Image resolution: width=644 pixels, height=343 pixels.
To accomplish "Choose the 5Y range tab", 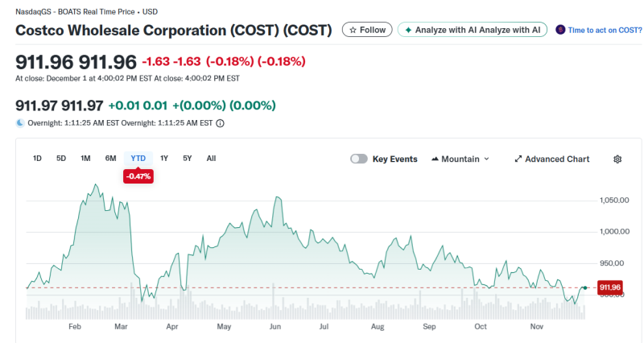I will [188, 159].
